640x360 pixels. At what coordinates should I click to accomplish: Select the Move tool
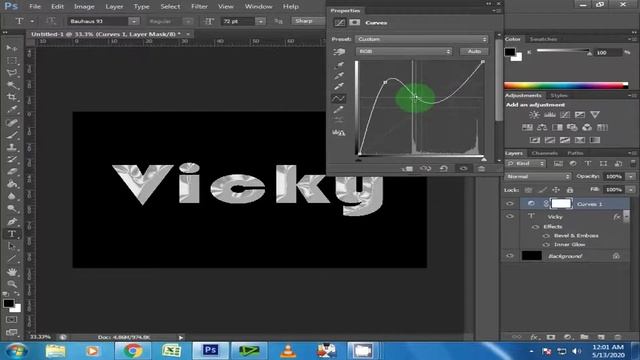point(11,48)
